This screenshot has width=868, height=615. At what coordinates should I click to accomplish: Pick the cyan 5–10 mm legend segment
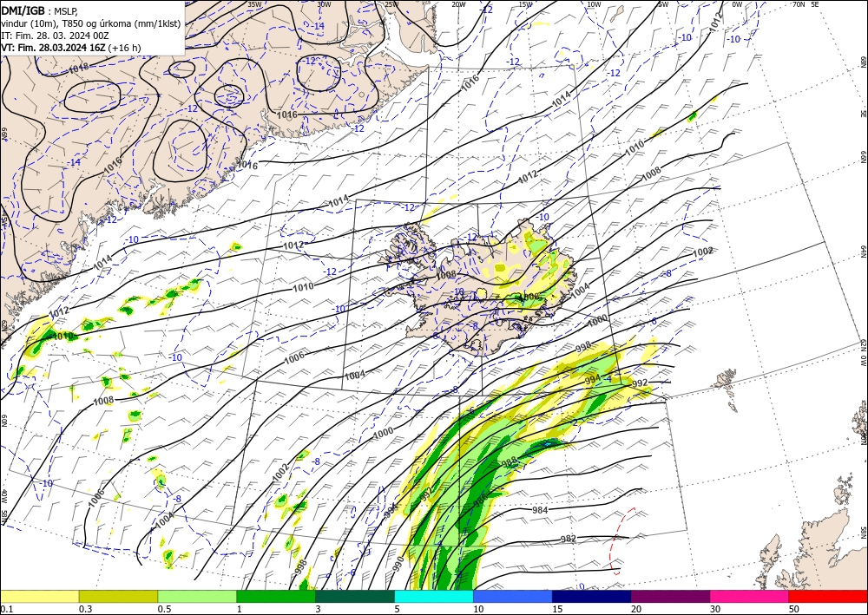pyautogui.click(x=434, y=596)
